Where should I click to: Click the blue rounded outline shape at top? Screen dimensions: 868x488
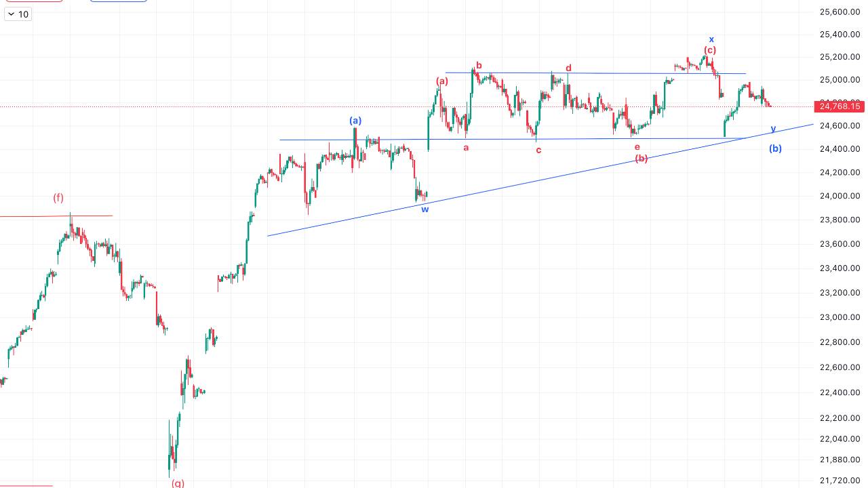(118, 1)
